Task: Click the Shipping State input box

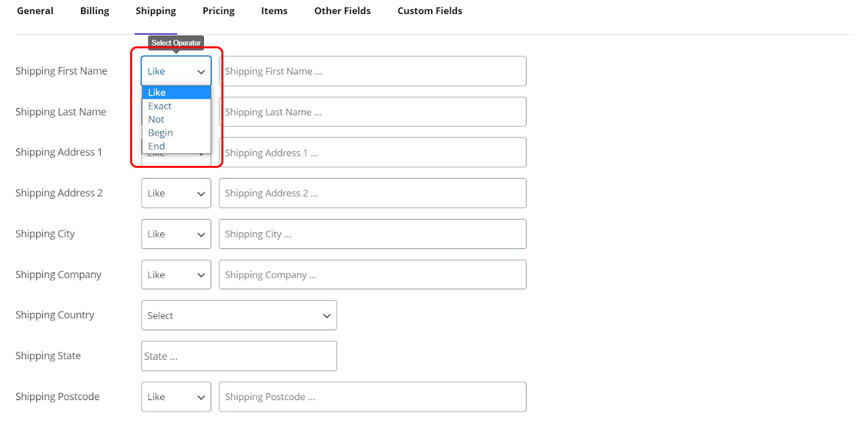Action: (239, 356)
